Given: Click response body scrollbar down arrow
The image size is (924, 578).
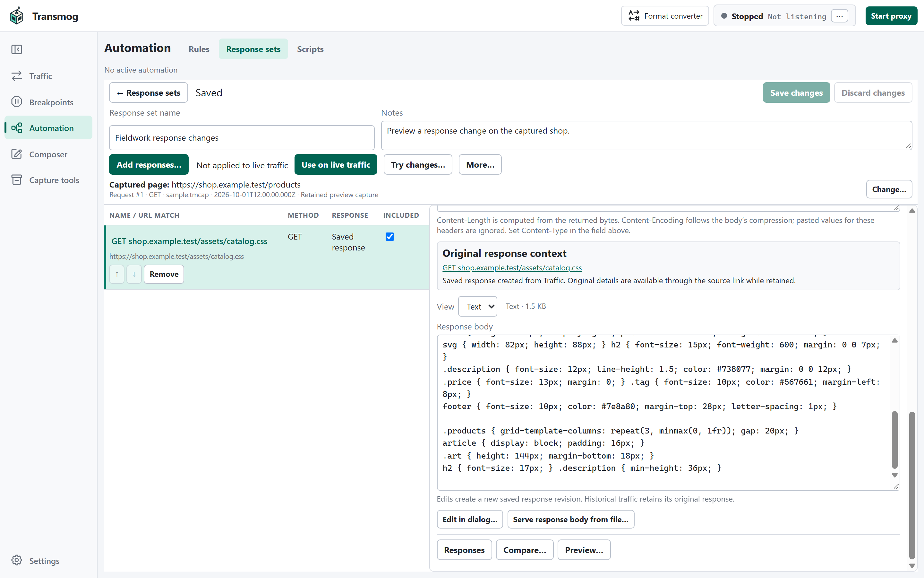Looking at the screenshot, I should pyautogui.click(x=894, y=475).
